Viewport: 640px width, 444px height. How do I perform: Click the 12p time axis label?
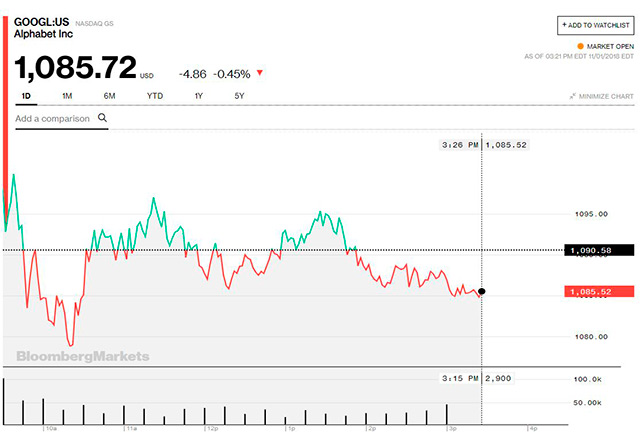coord(212,428)
